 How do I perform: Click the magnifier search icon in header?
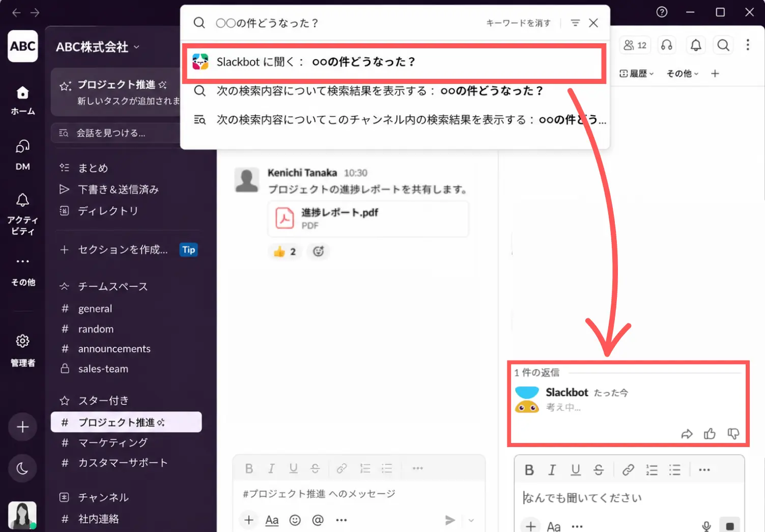[x=723, y=45]
